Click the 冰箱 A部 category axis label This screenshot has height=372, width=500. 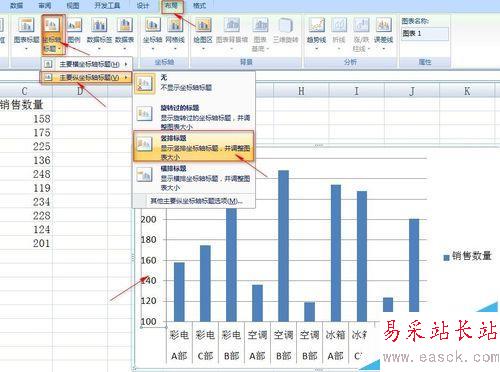click(336, 345)
